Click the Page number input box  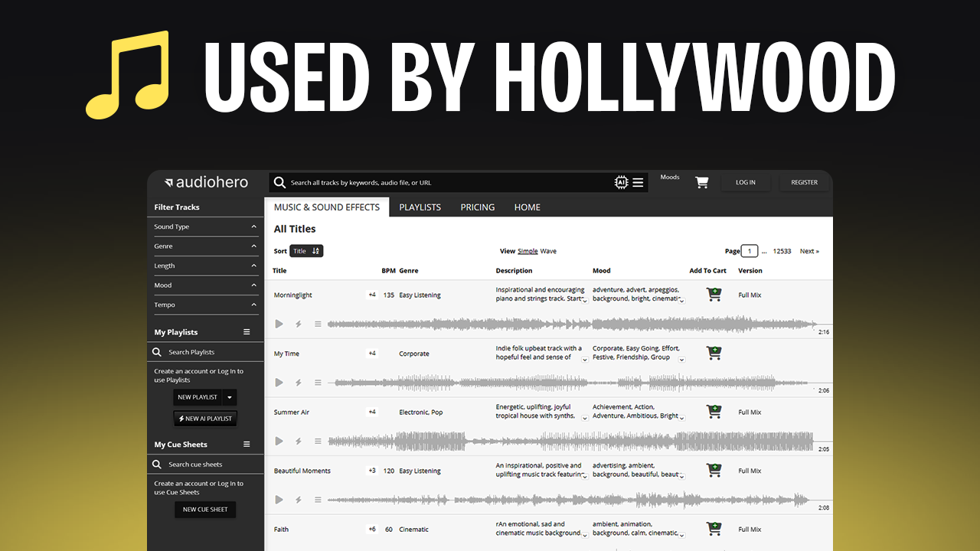750,251
